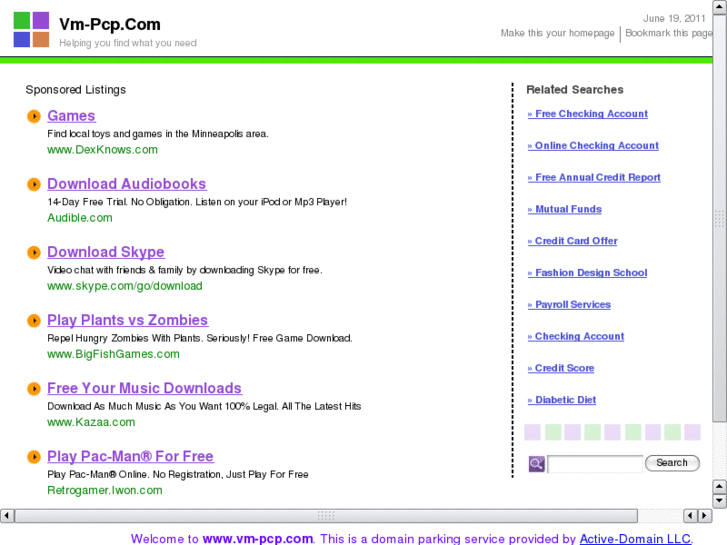
Task: Visit Audible.com green URL
Action: [80, 218]
